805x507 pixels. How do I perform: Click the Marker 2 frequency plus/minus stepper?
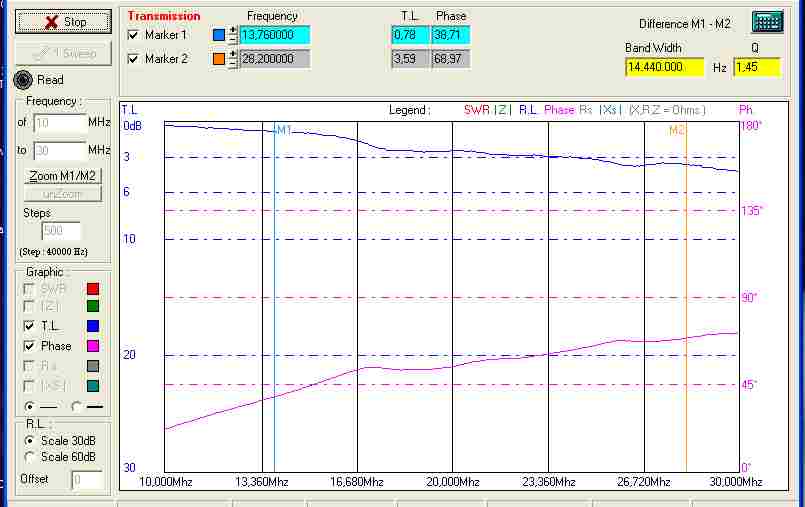[x=233, y=59]
